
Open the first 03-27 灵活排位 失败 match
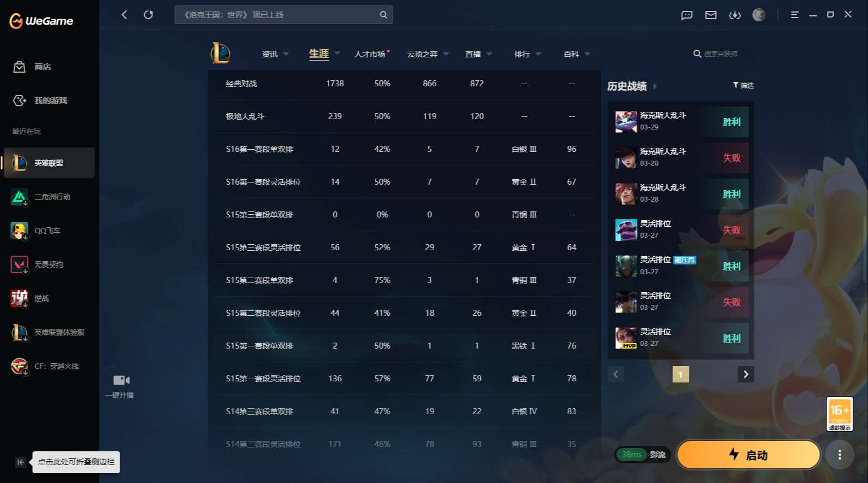coord(681,230)
